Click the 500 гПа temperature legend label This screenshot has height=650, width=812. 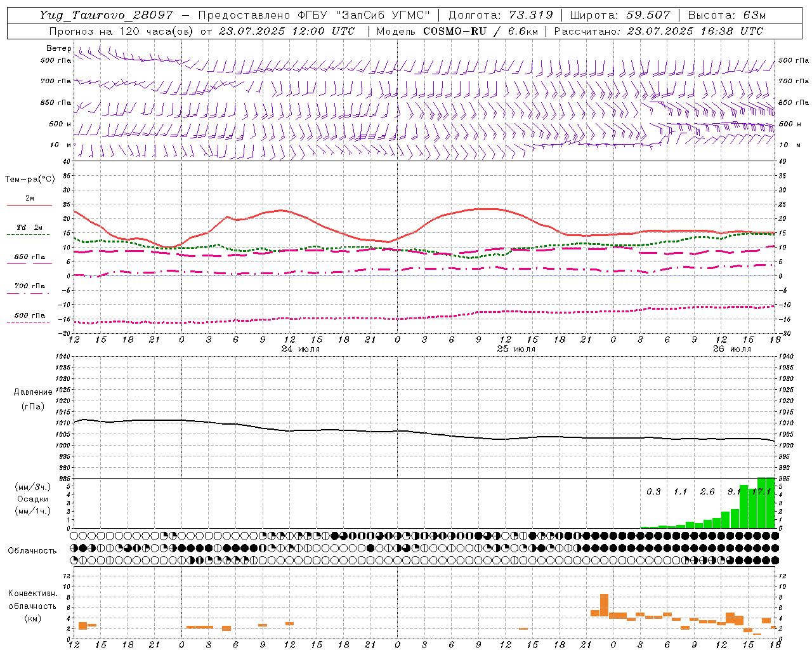point(30,315)
